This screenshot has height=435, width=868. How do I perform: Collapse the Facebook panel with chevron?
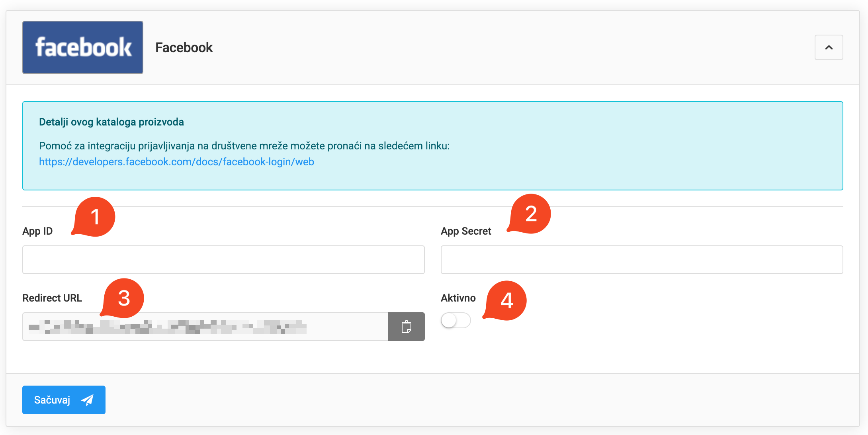click(829, 47)
